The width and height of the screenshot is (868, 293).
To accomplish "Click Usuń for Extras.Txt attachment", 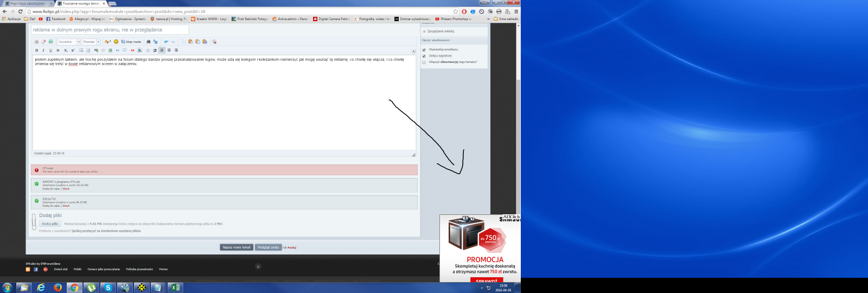I will [x=66, y=206].
